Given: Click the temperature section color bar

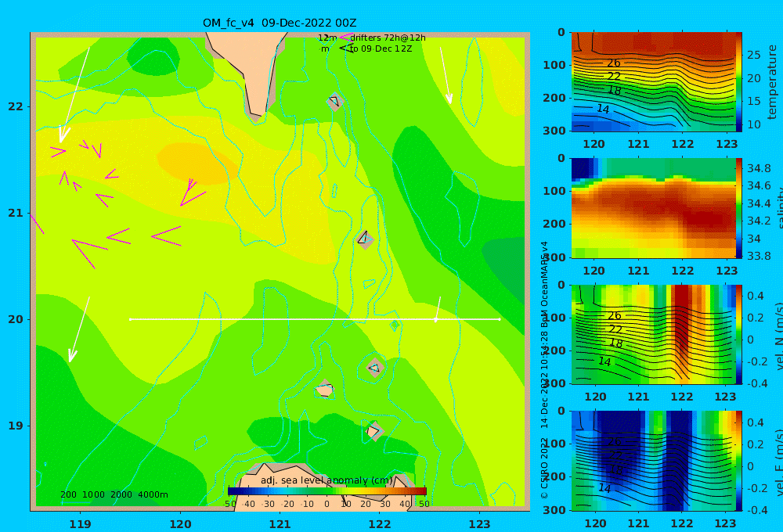Looking at the screenshot, I should (739, 82).
